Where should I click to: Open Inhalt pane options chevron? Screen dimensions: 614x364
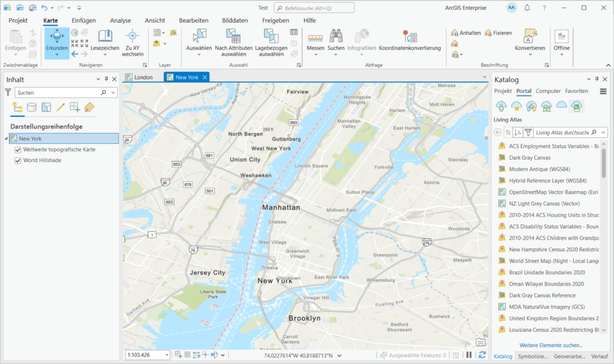98,79
